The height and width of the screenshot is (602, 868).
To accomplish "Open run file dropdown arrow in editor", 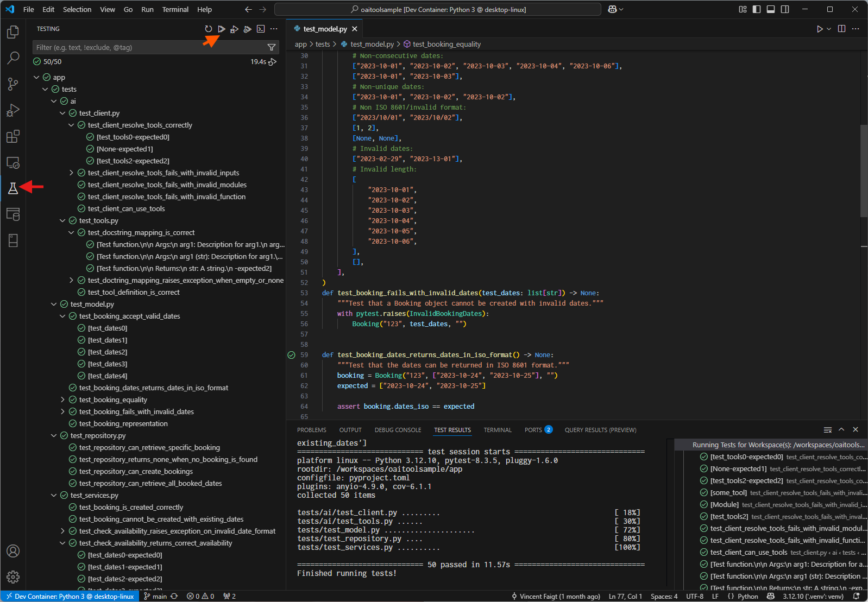I will tap(829, 29).
